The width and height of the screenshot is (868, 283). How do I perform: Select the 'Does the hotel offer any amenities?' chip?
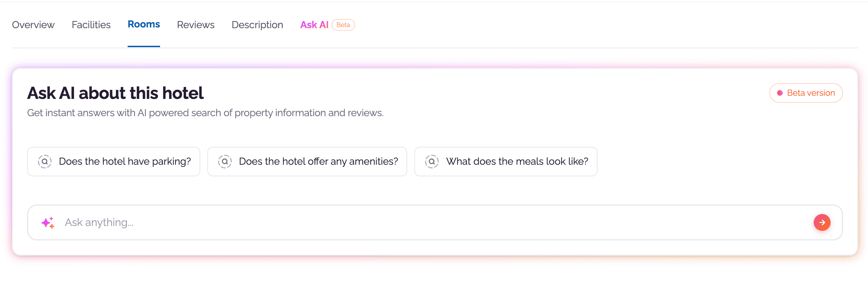(307, 162)
